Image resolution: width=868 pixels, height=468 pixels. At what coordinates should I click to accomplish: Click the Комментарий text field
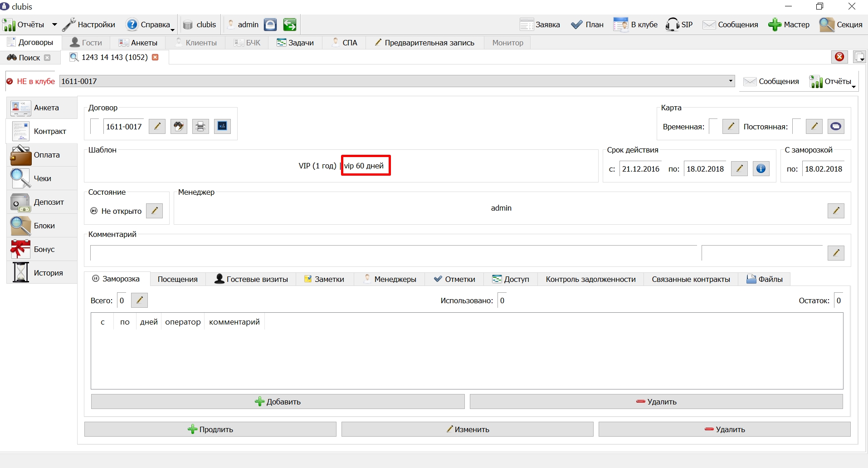(x=393, y=253)
